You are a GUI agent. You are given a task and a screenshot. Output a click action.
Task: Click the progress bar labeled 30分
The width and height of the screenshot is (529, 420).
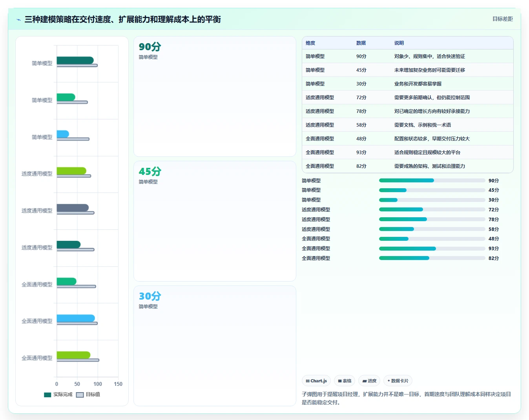[432, 200]
